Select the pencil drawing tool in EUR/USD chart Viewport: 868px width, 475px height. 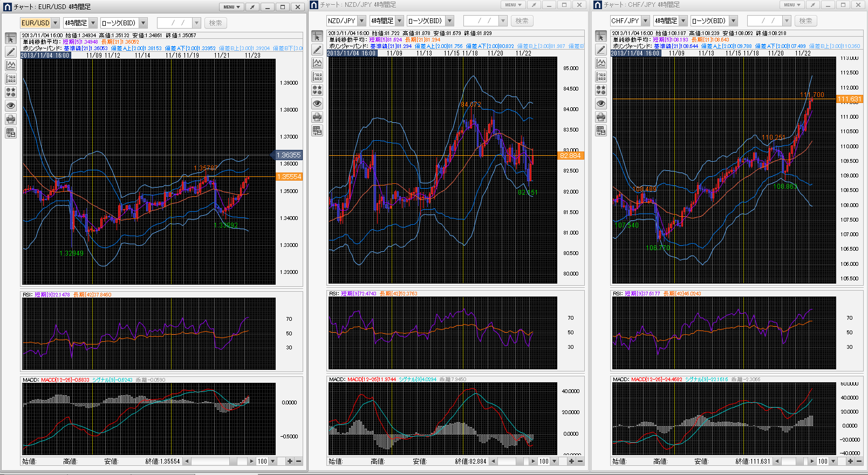pyautogui.click(x=11, y=52)
